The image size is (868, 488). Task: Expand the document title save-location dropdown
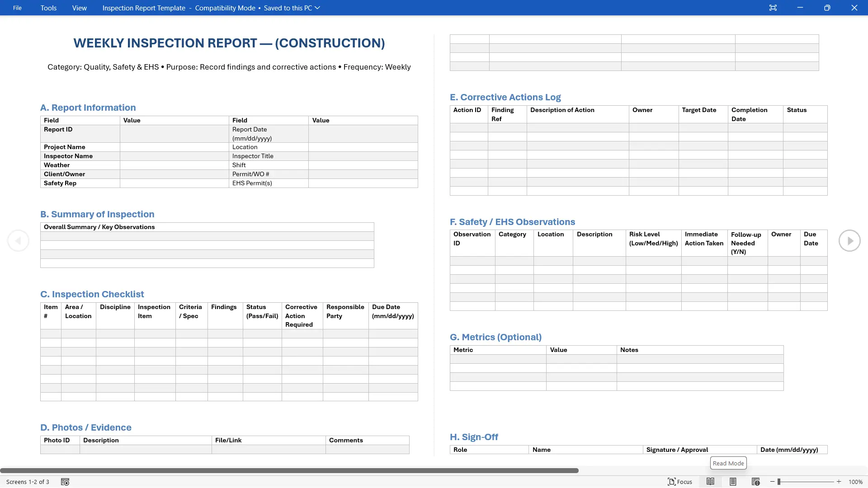(x=317, y=8)
